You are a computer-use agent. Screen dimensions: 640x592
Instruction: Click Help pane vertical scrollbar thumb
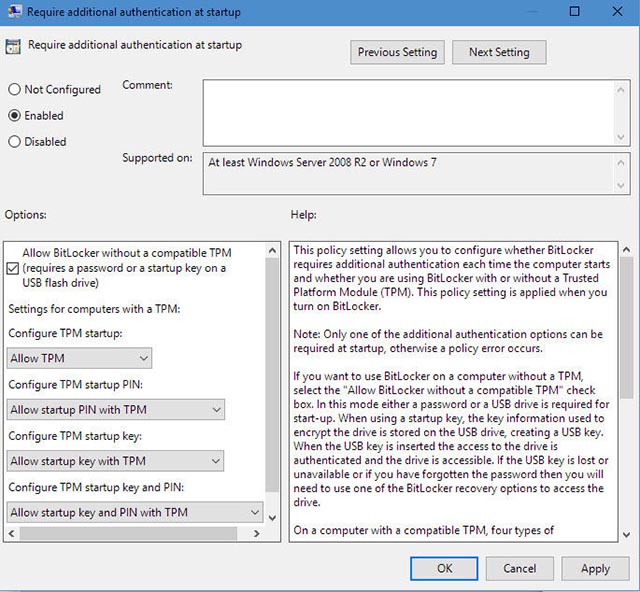click(x=627, y=328)
